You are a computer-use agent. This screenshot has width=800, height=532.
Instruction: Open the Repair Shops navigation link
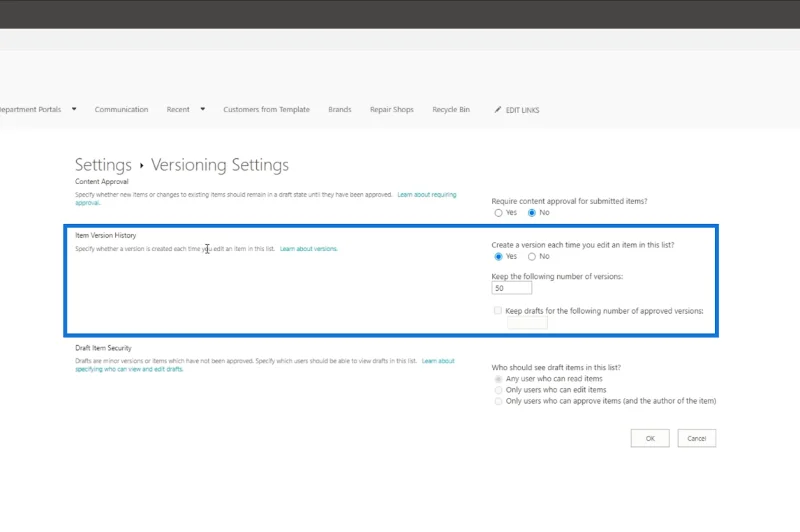(392, 109)
